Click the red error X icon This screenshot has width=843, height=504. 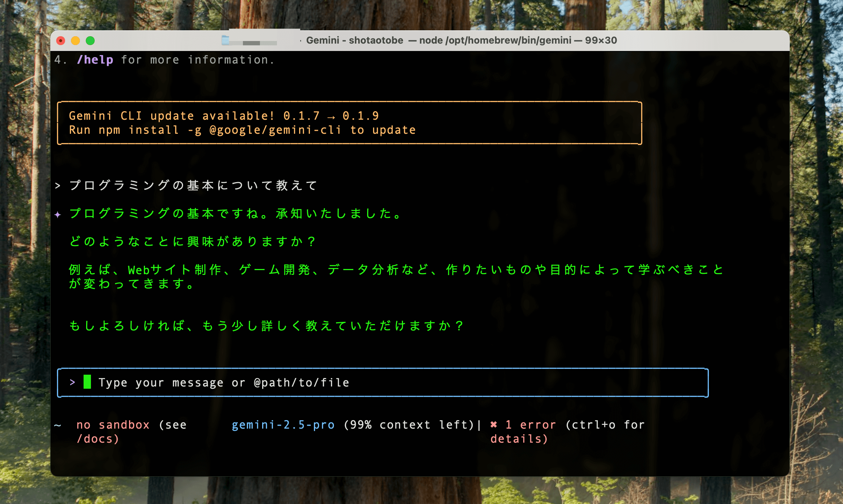tap(494, 425)
